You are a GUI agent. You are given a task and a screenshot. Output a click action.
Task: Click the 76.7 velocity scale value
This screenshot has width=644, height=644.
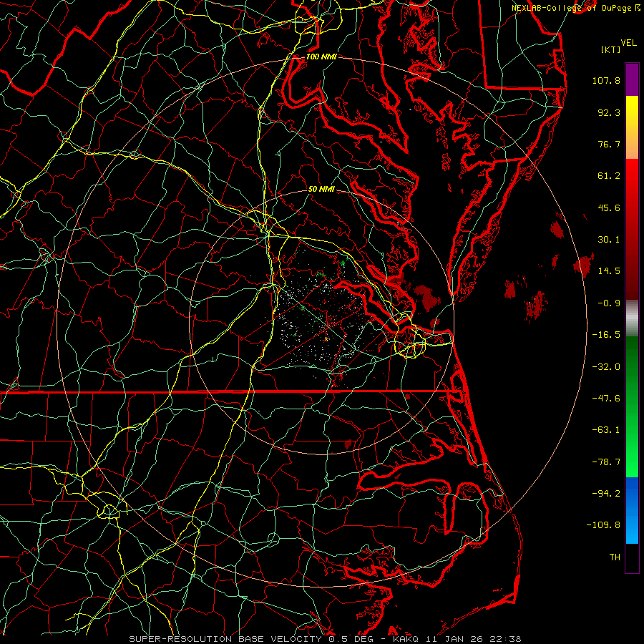click(609, 144)
